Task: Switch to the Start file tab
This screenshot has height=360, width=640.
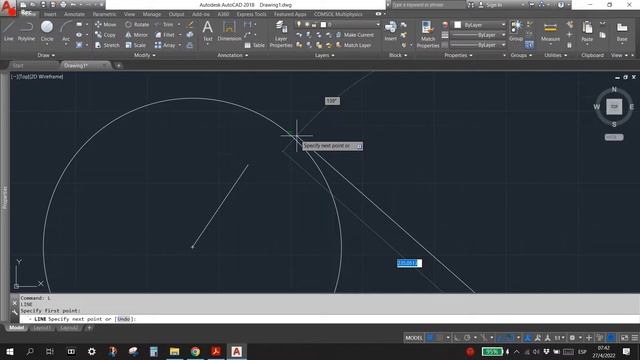Action: (x=18, y=65)
